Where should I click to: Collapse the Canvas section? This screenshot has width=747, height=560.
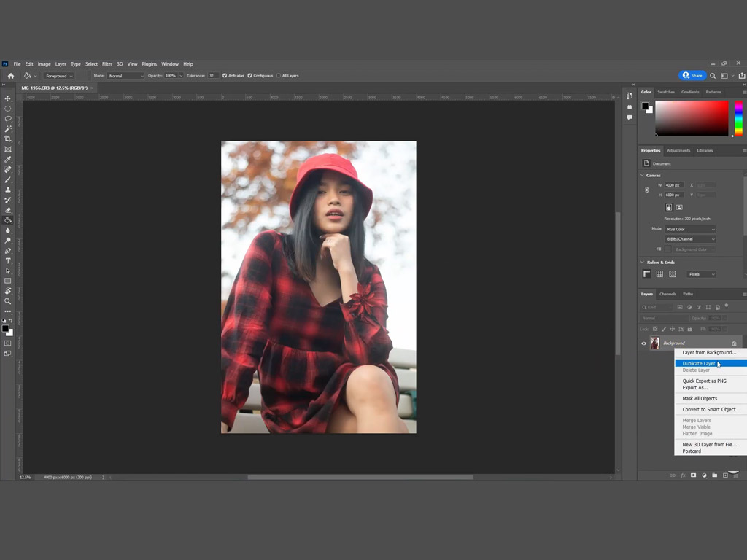643,175
